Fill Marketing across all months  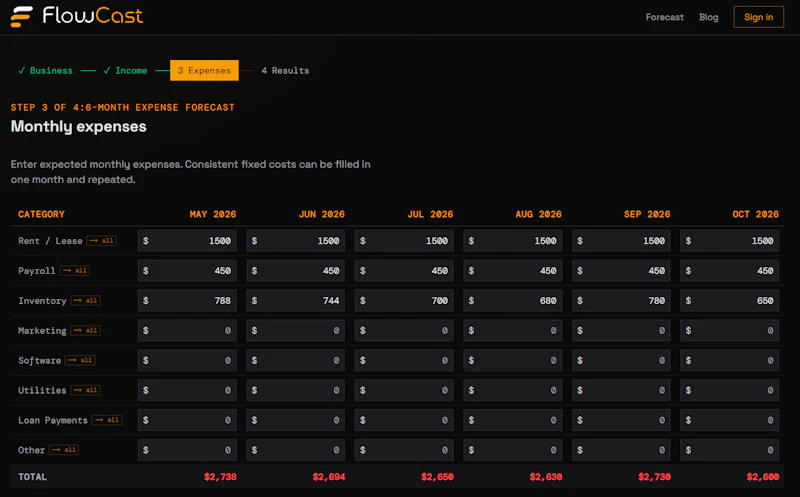click(x=86, y=330)
